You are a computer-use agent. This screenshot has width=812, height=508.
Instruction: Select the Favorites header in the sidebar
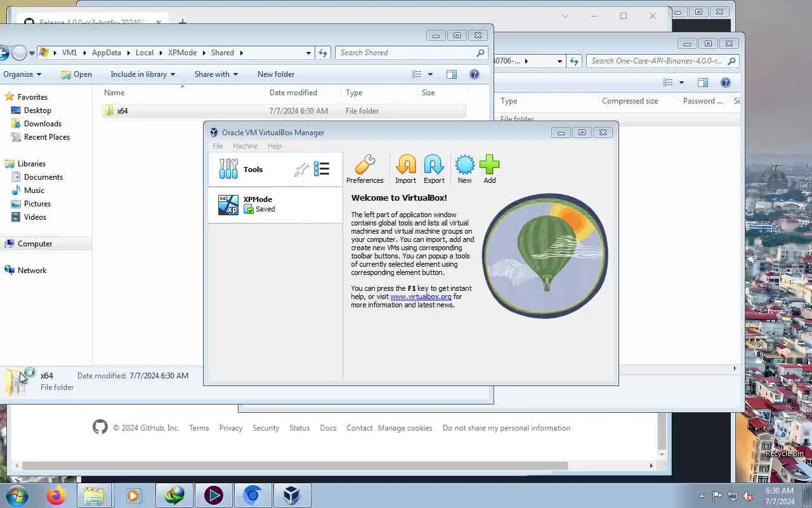pos(32,97)
